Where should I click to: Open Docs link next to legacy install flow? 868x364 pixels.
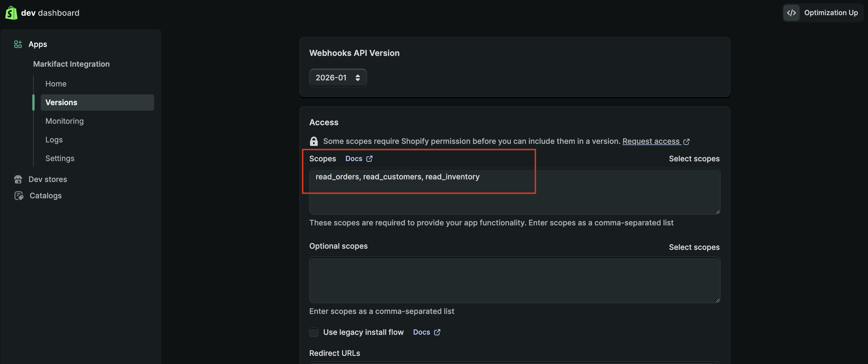[421, 332]
